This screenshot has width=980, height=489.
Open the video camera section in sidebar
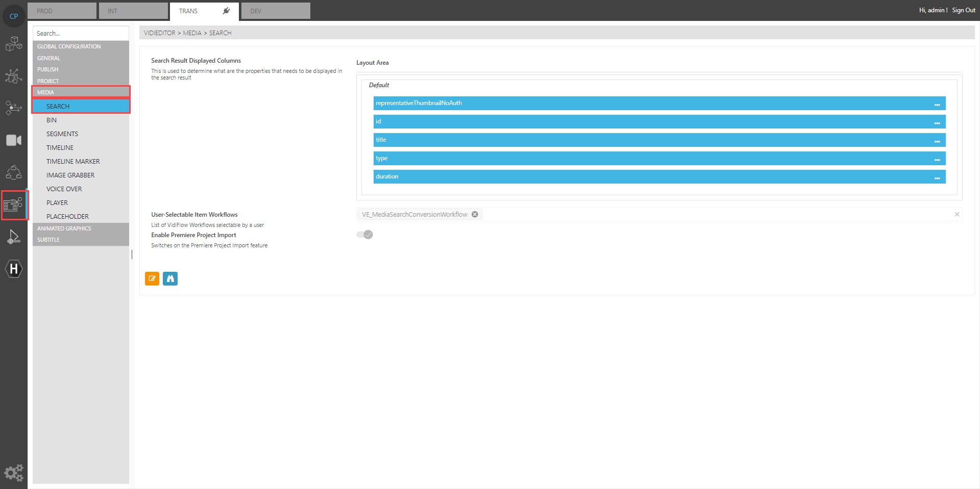pos(14,140)
